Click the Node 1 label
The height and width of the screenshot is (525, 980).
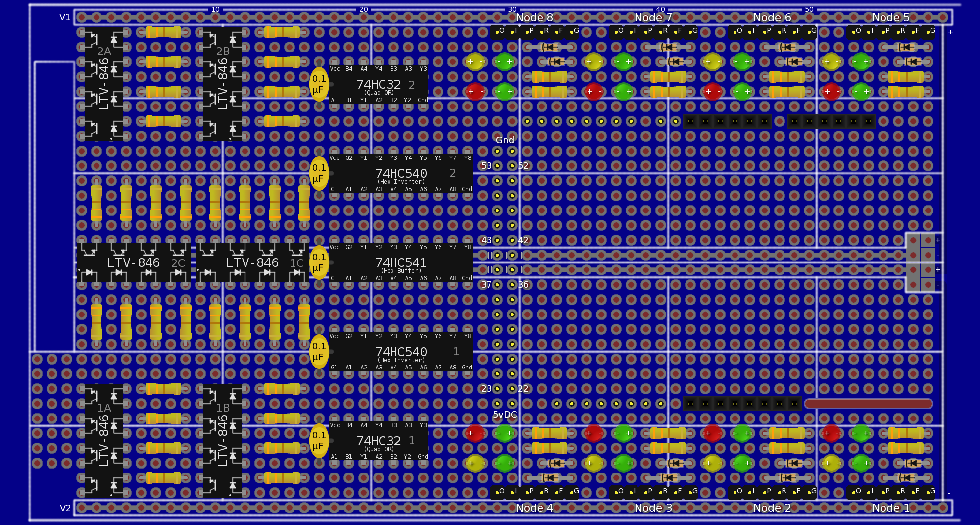coord(891,508)
